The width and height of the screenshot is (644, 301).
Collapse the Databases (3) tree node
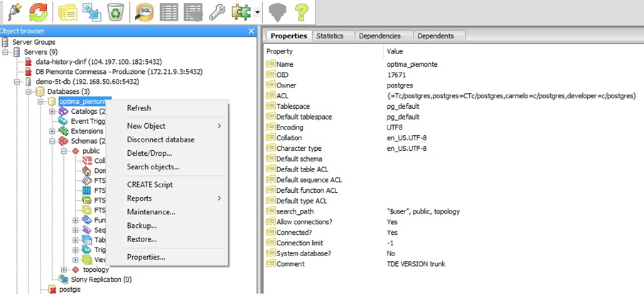coord(29,92)
